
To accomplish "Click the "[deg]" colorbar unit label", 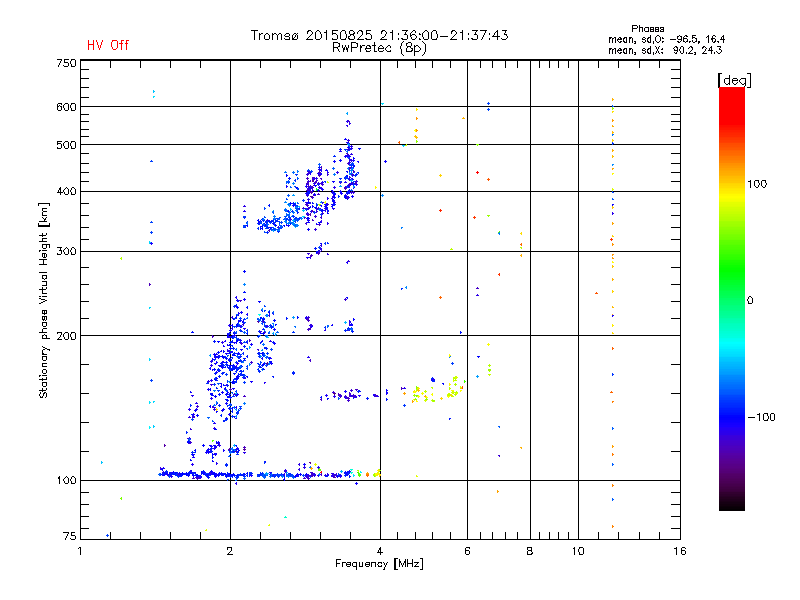I will point(734,80).
